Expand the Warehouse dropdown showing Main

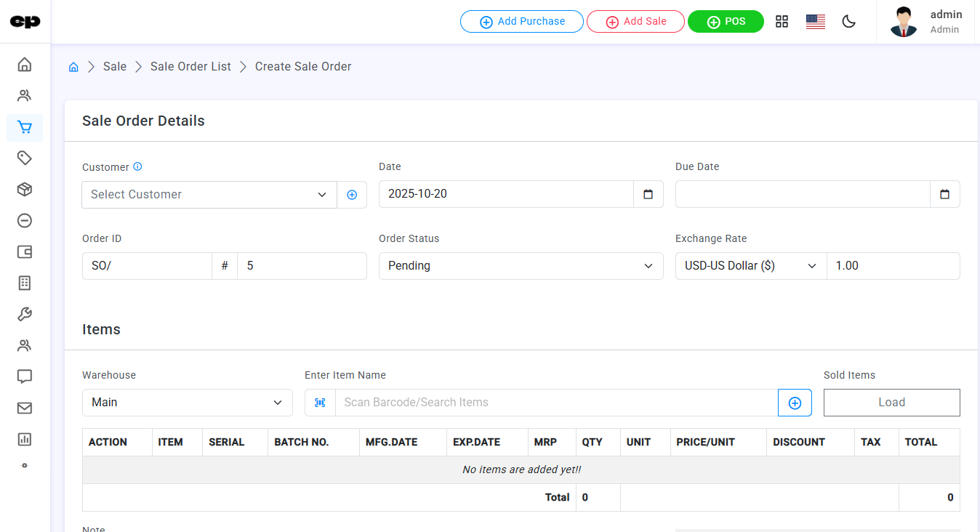point(187,403)
